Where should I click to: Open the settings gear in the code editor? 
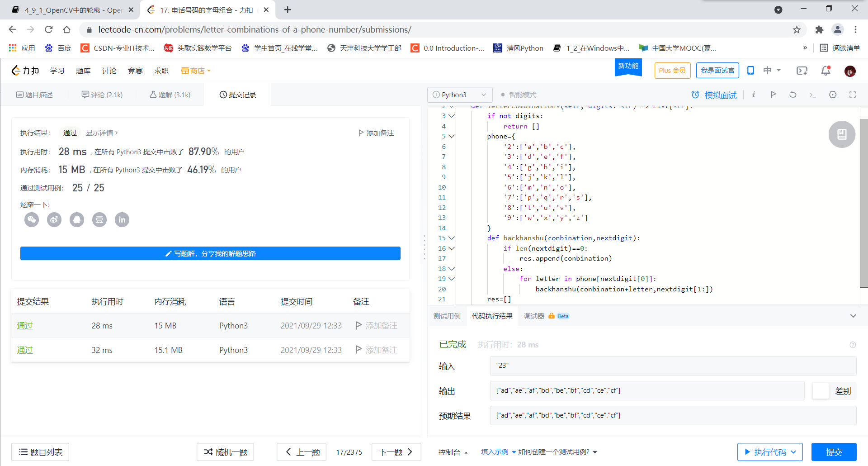(833, 95)
